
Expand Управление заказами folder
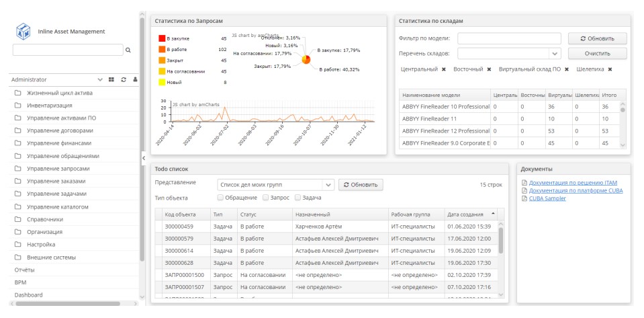[73, 181]
